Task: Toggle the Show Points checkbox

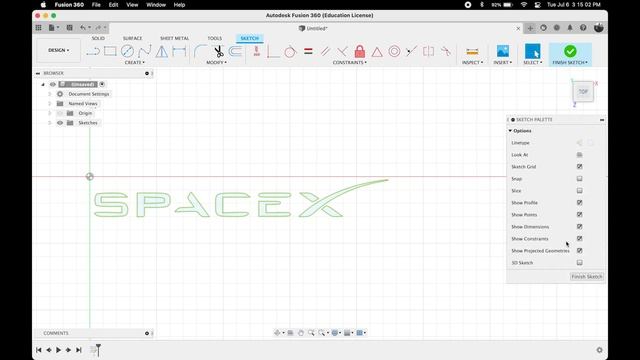Action: pyautogui.click(x=579, y=215)
